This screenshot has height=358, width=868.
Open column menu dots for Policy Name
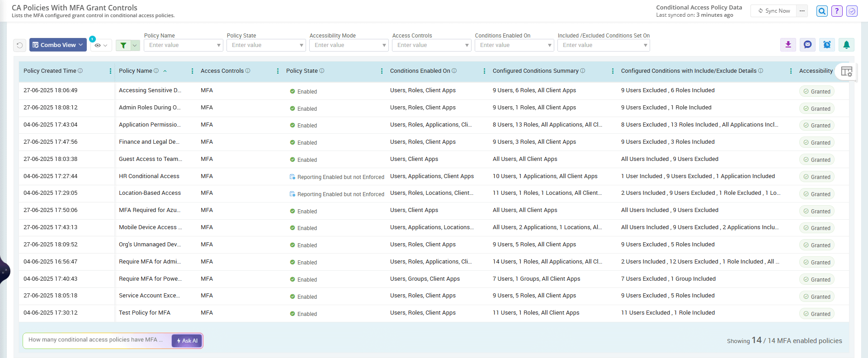pyautogui.click(x=192, y=71)
